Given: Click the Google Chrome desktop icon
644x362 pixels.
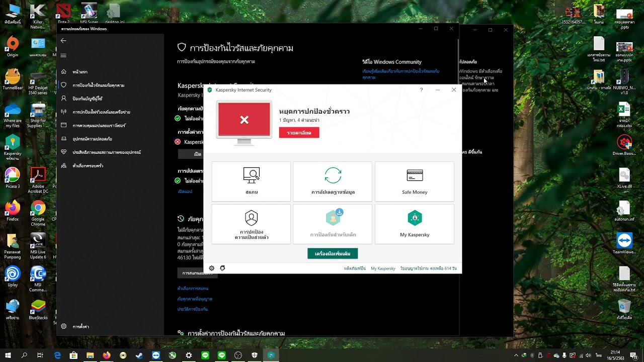Looking at the screenshot, I should coord(38,214).
